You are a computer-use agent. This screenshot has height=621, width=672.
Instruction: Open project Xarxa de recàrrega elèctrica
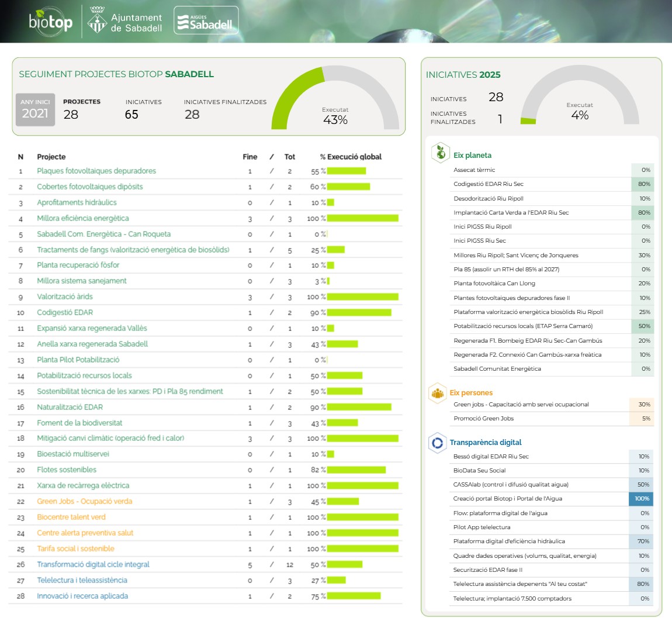[x=83, y=485]
